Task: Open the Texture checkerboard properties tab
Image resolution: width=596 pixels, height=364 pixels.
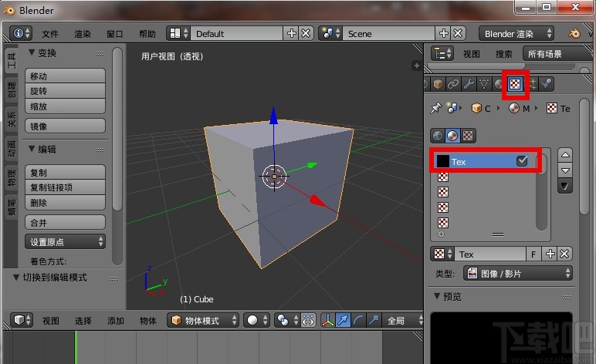Action: click(515, 84)
